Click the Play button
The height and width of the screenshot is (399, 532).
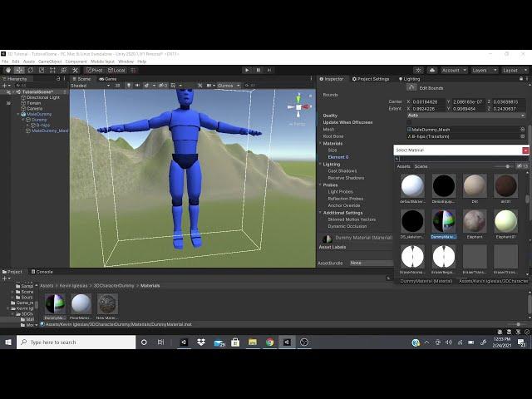tap(247, 70)
